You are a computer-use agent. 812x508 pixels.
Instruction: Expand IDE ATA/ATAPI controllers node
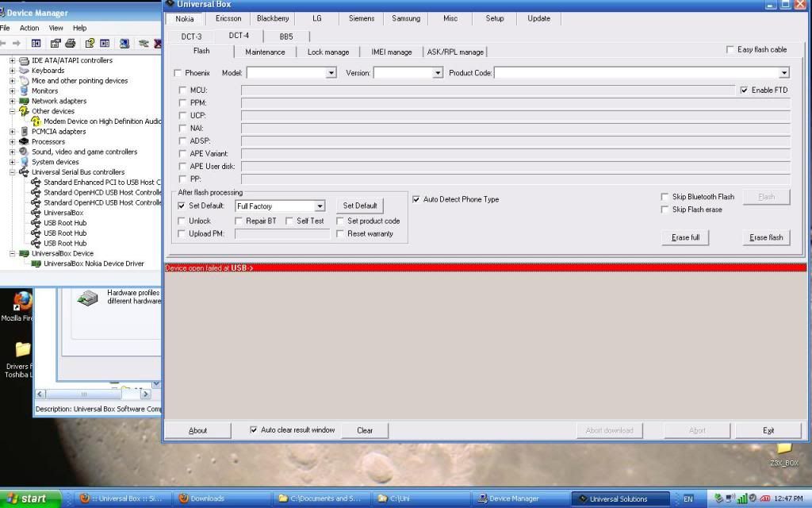click(x=12, y=60)
